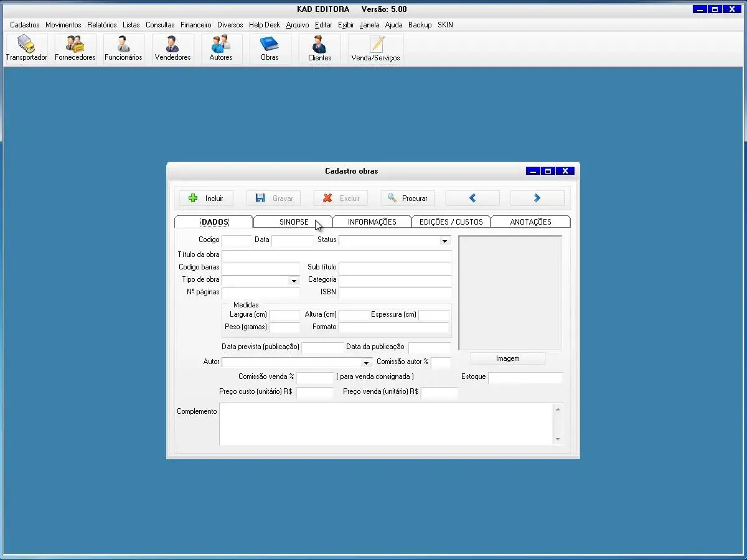Open the EDIÇÕES / CUSTOS tab
This screenshot has height=560, width=747.
tap(451, 222)
